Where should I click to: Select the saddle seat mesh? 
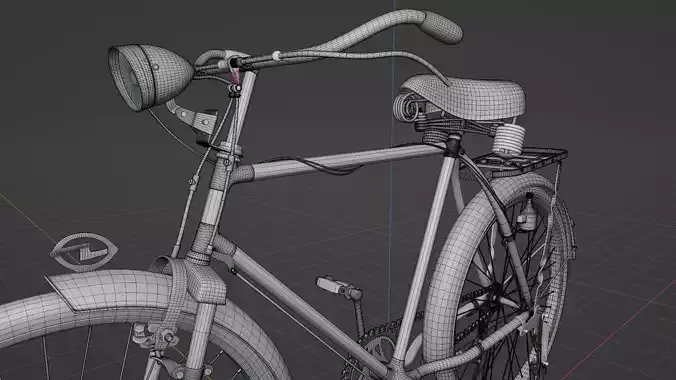click(466, 97)
